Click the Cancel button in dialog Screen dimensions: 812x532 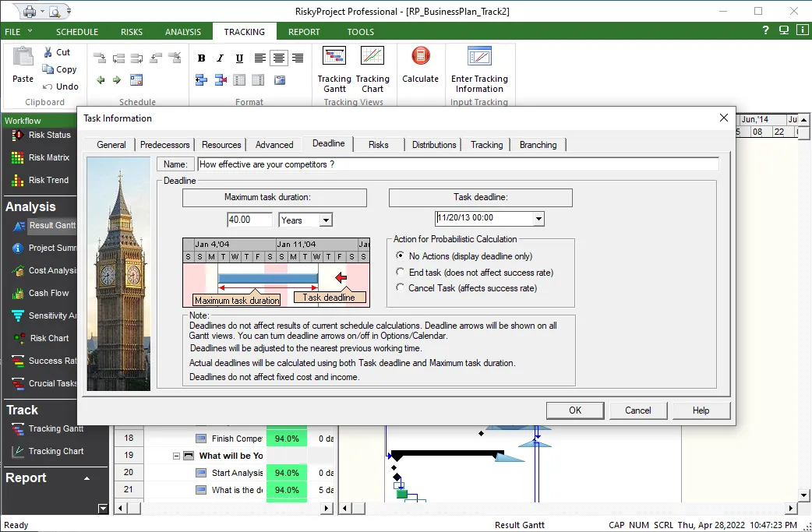[637, 410]
